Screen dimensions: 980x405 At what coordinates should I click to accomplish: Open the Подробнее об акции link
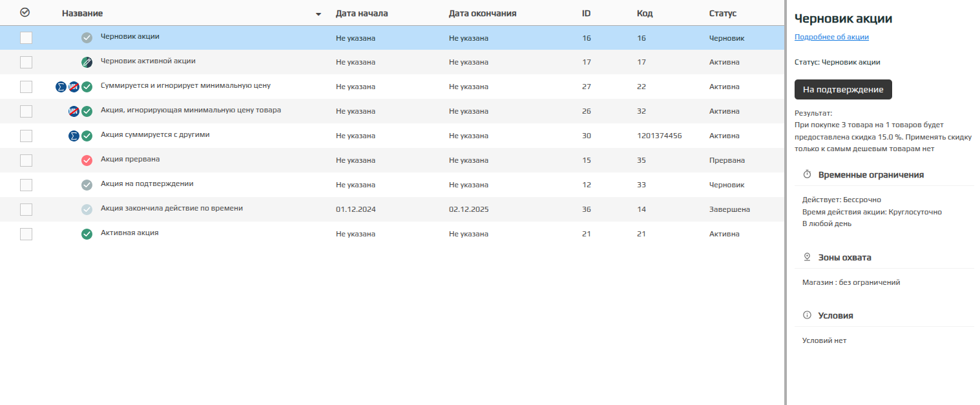831,37
